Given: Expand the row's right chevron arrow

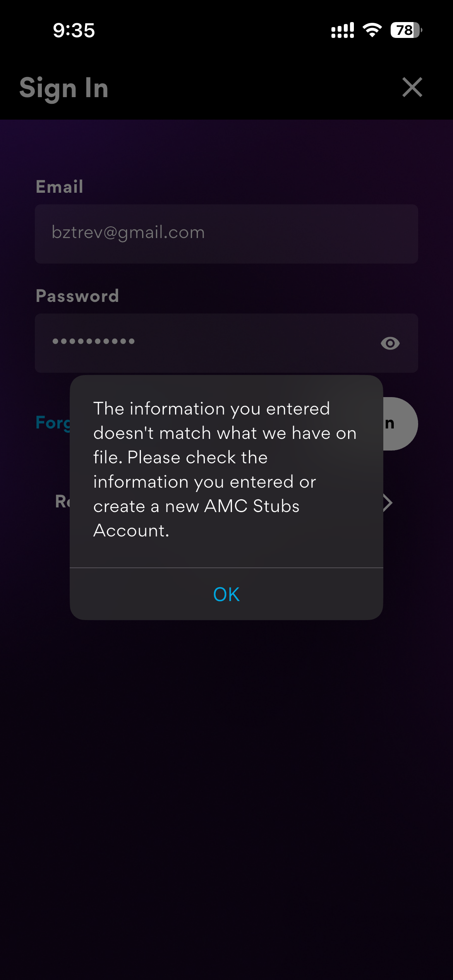Looking at the screenshot, I should coord(388,503).
